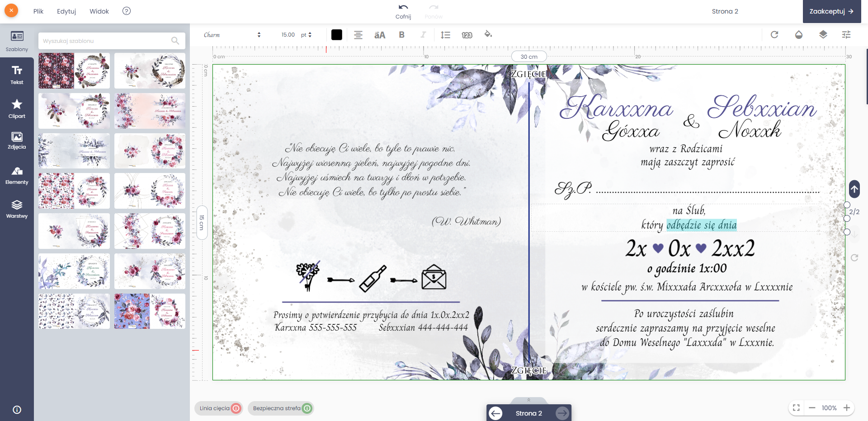Open layer order icon in toolbar
Screen dimensions: 868x421
point(823,34)
